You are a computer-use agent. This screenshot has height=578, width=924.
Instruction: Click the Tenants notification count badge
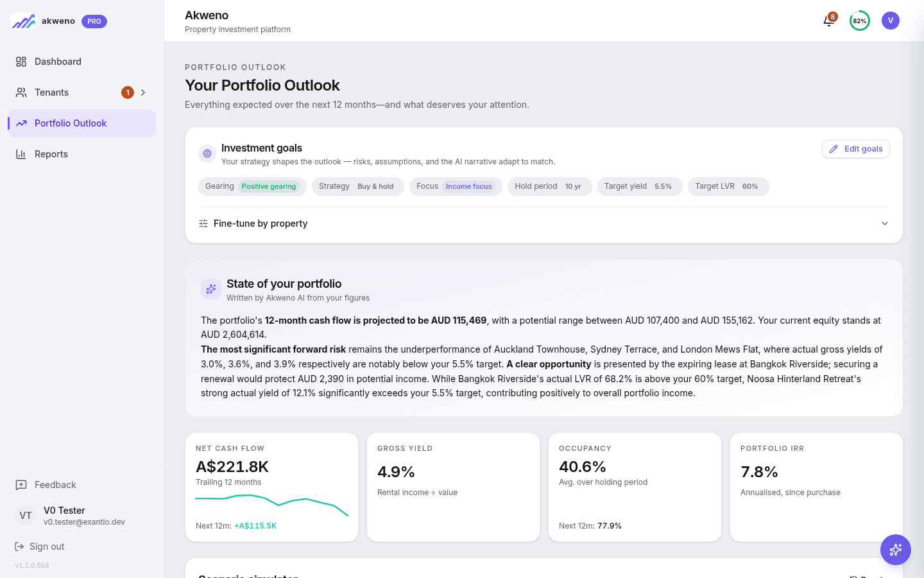(x=128, y=92)
